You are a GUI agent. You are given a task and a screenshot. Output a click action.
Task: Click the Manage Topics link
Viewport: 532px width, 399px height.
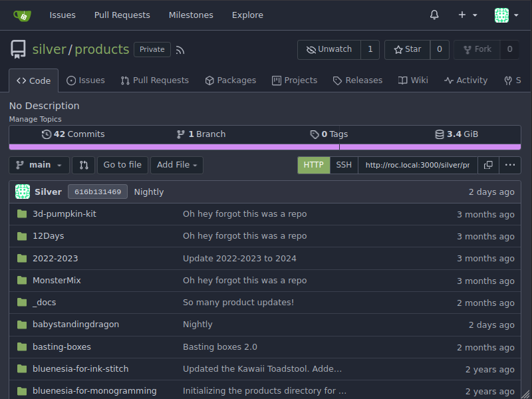(x=35, y=119)
